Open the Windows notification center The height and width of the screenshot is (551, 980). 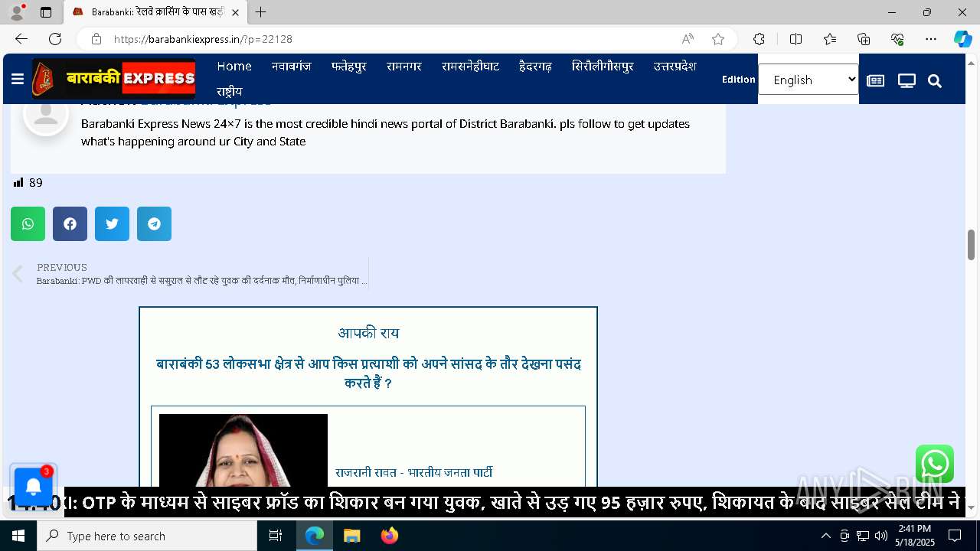pos(955,536)
